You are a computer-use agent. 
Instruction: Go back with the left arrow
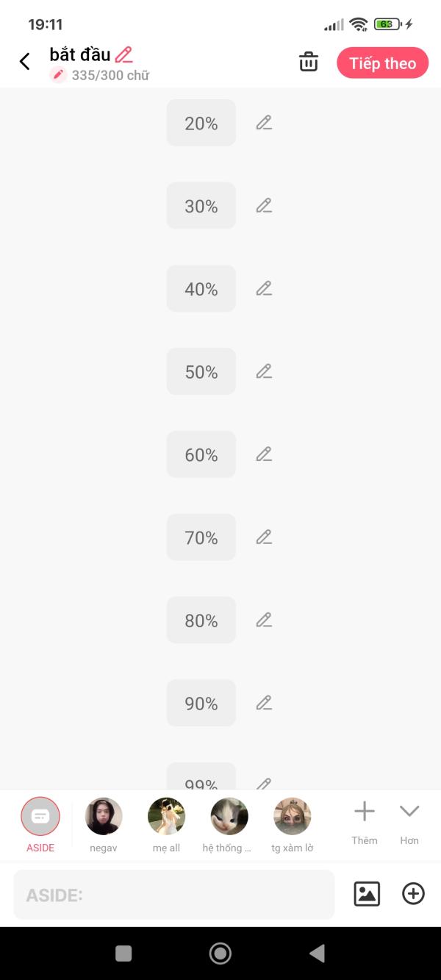click(x=25, y=62)
